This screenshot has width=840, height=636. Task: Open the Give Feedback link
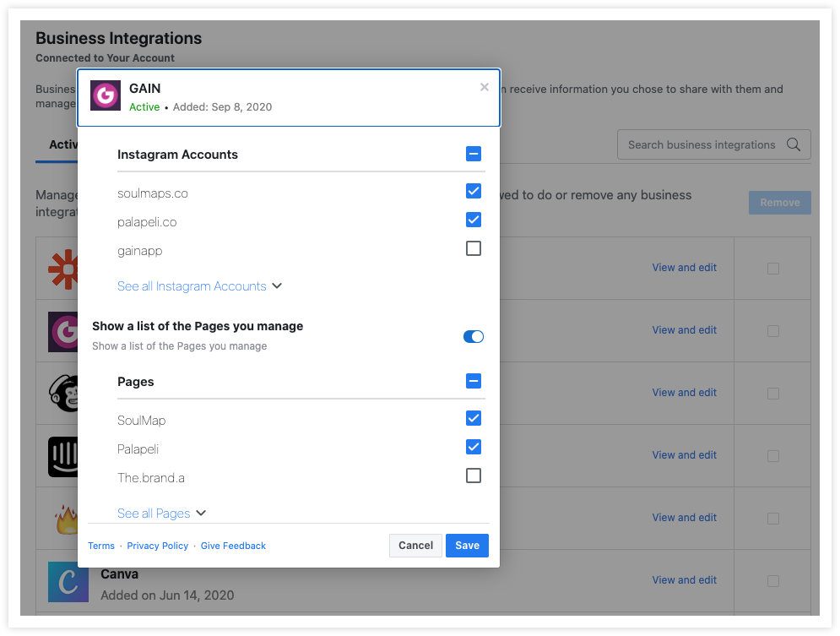pyautogui.click(x=233, y=546)
